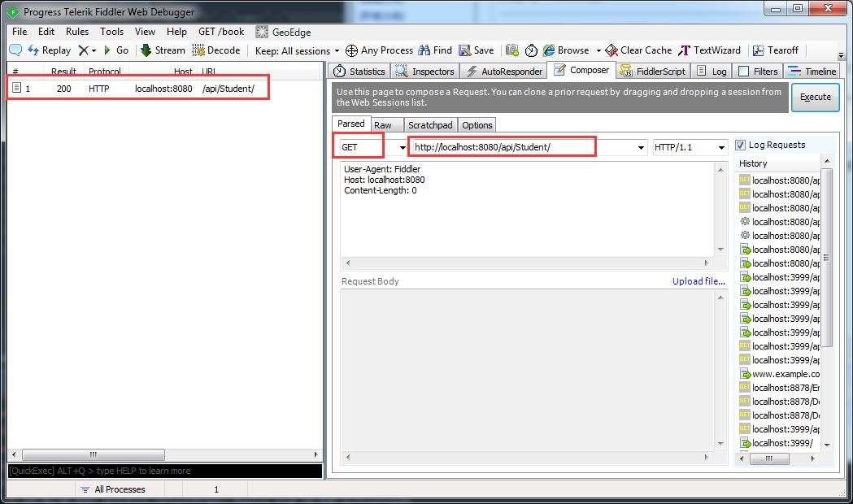The image size is (853, 504).
Task: Click All Processes filter in status bar
Action: coord(113,489)
